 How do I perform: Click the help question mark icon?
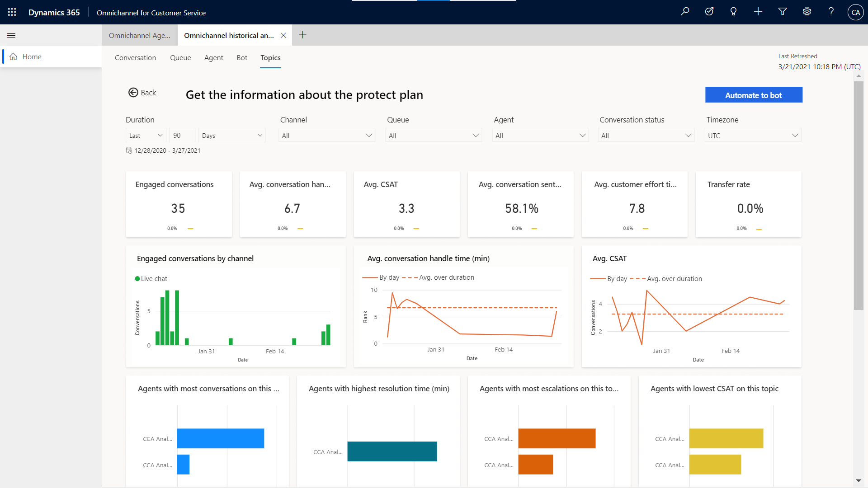(x=831, y=12)
